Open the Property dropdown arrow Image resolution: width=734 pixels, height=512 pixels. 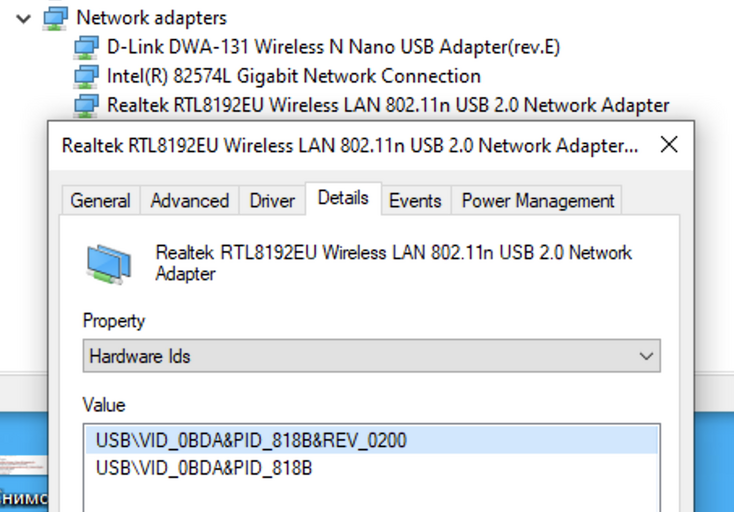pos(646,356)
